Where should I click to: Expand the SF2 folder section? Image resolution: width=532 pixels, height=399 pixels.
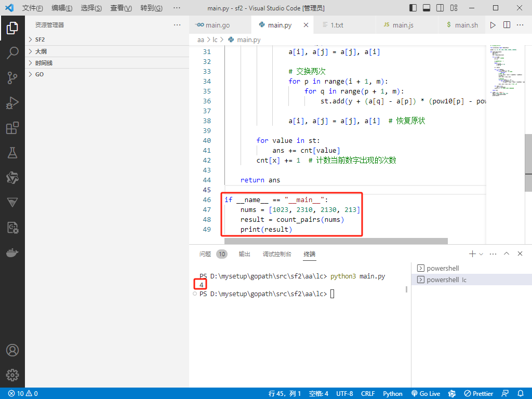[x=107, y=39]
